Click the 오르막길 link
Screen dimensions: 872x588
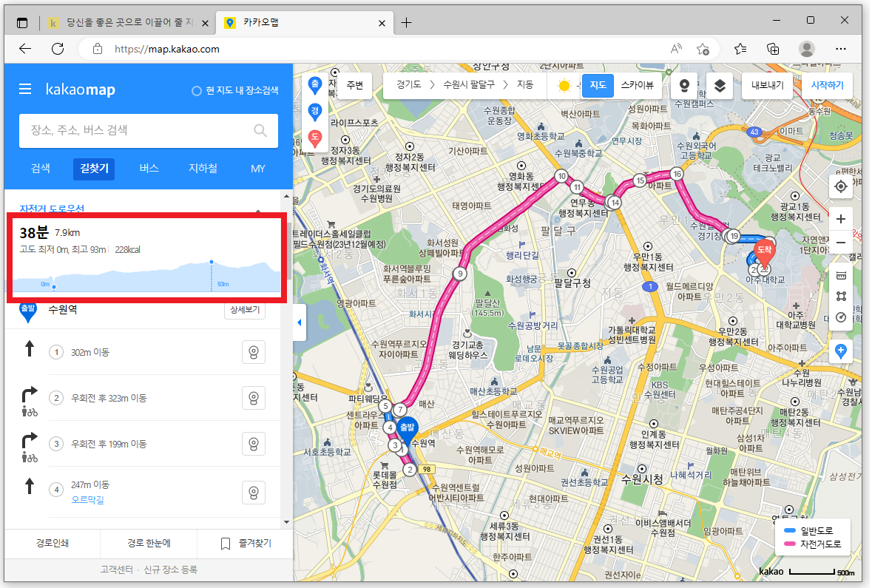[87, 499]
